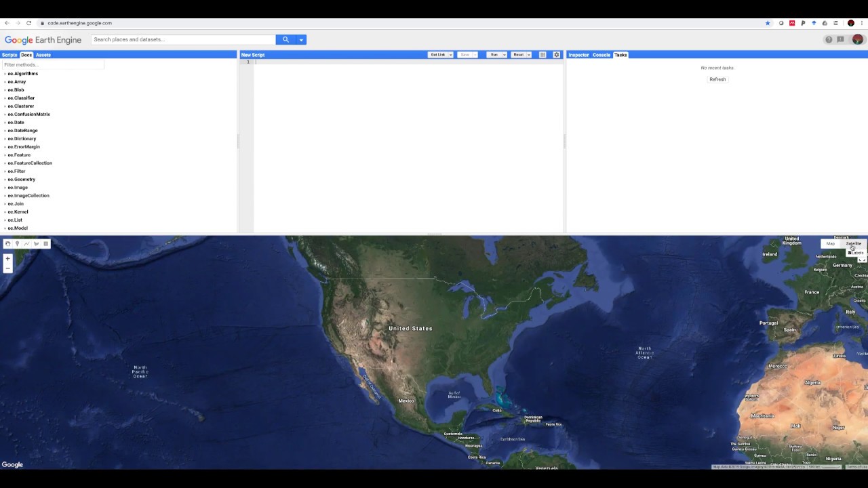The image size is (868, 488).
Task: Select ee.Kernel in the docs list
Action: pos(18,212)
